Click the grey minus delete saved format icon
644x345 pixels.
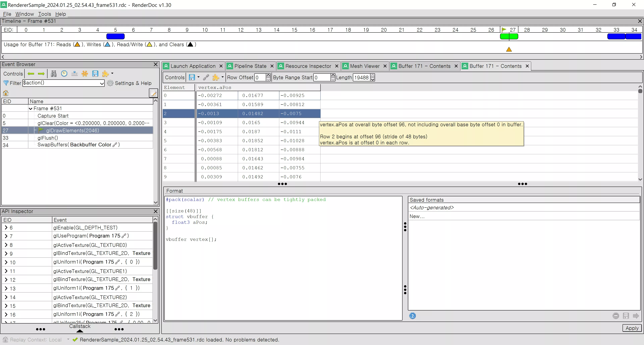point(616,316)
